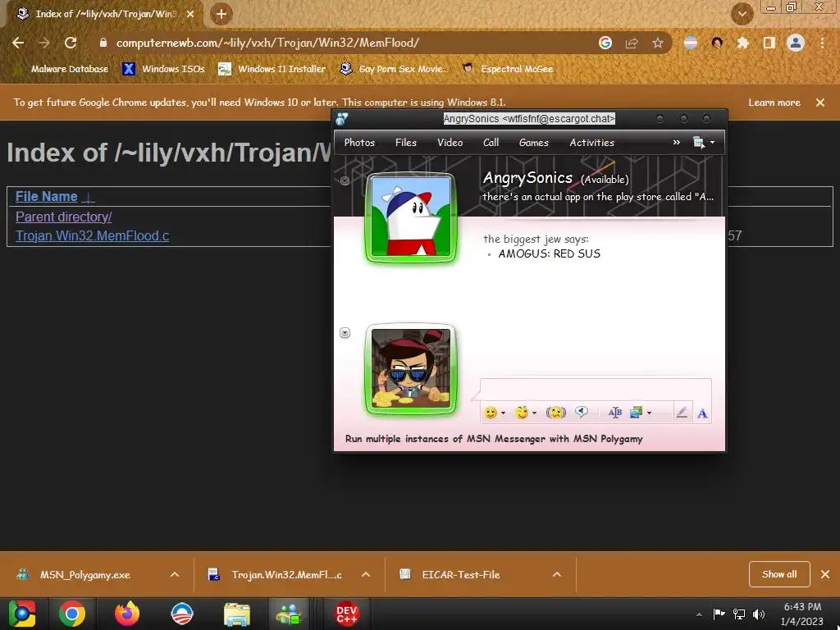Screen dimensions: 840x630
Task: Open the volume control in the system tray
Action: pos(759,614)
